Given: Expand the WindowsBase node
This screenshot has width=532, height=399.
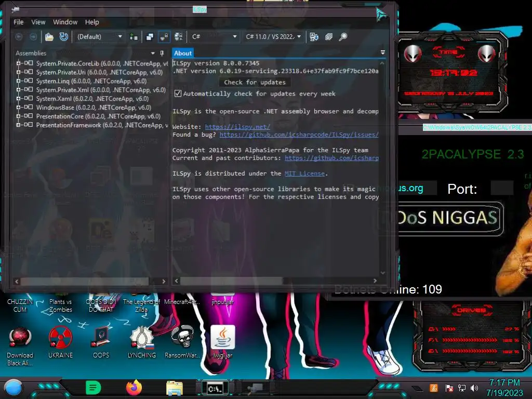Looking at the screenshot, I should 18,107.
